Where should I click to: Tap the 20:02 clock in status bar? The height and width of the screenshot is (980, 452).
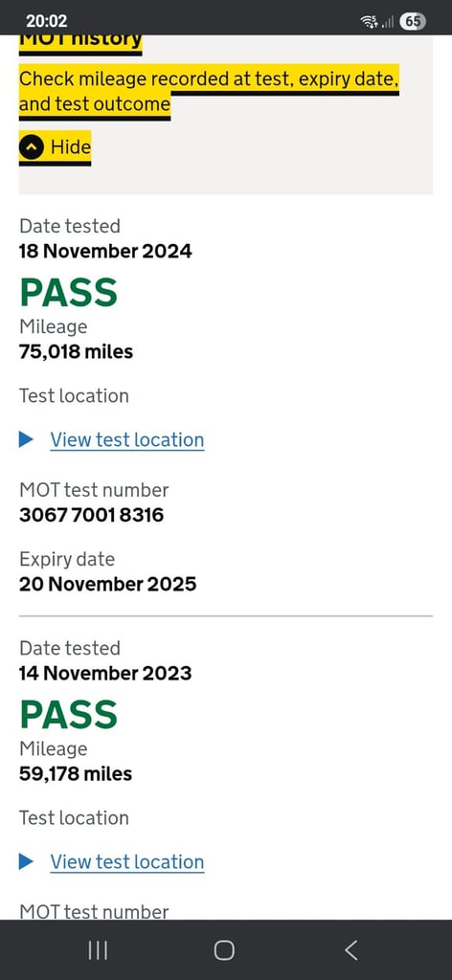pos(47,21)
